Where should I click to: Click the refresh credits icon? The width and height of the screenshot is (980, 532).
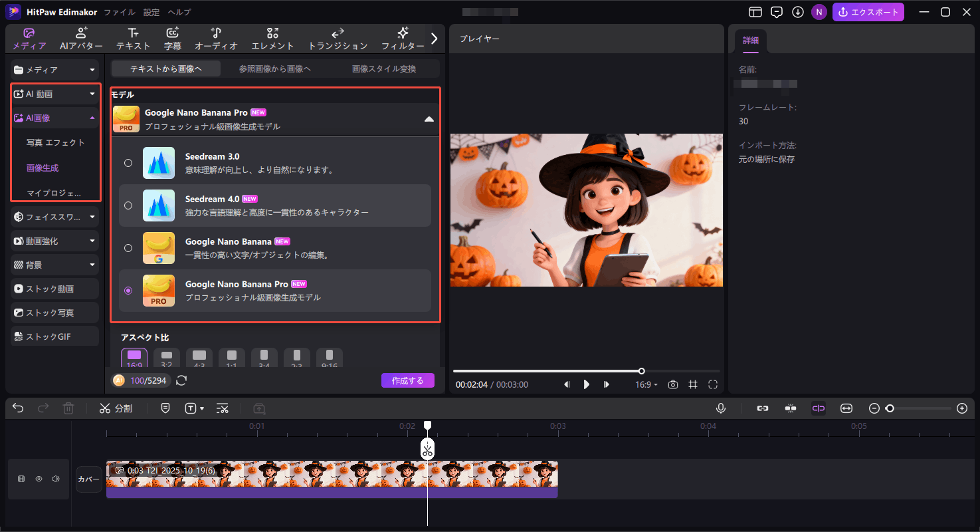[x=181, y=380]
